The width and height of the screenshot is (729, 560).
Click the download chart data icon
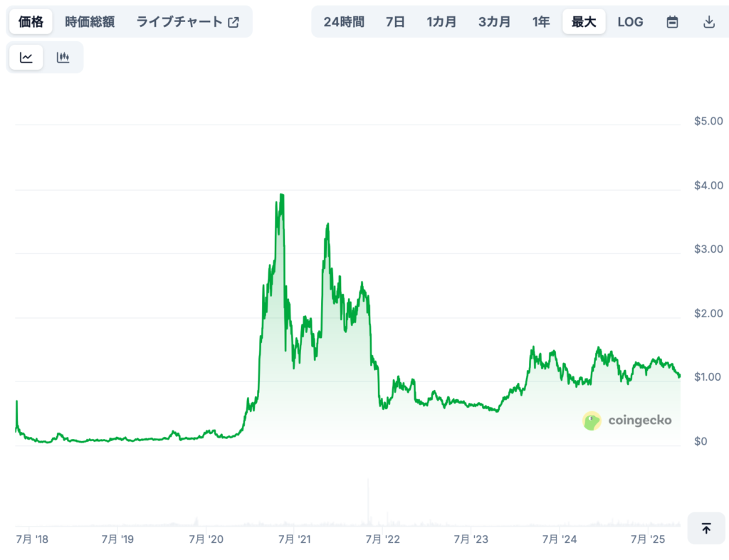click(x=709, y=21)
